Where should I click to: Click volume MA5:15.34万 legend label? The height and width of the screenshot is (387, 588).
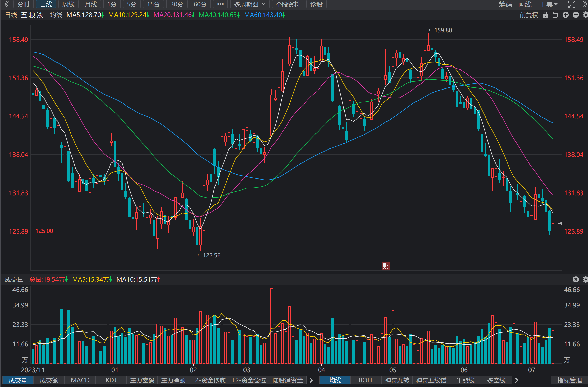click(x=92, y=280)
